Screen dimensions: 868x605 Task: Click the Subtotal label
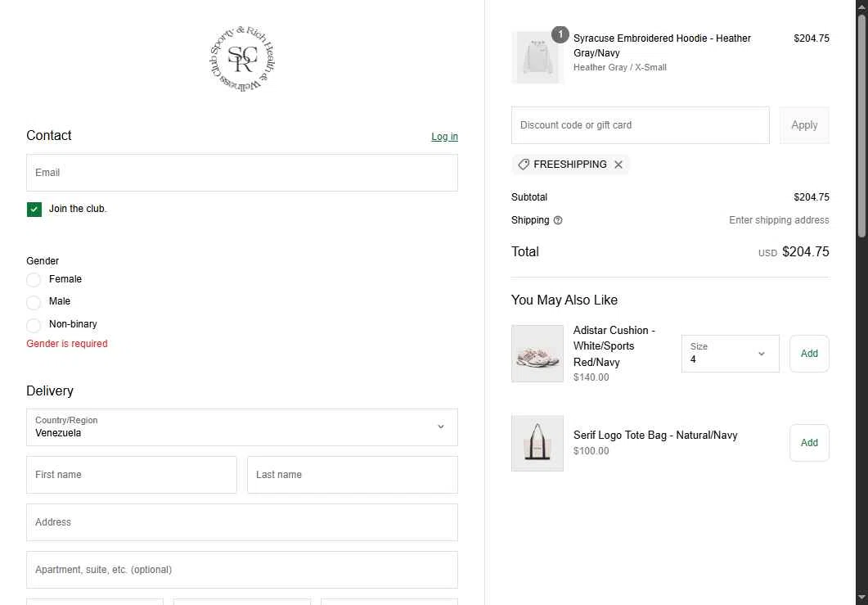529,197
